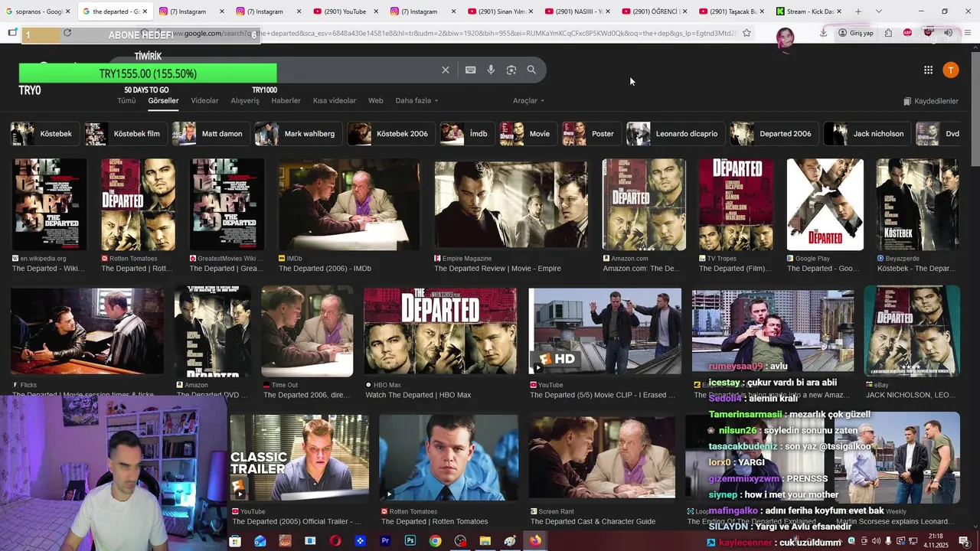Open 'The Departed (2006) - IMDb' link

[325, 269]
